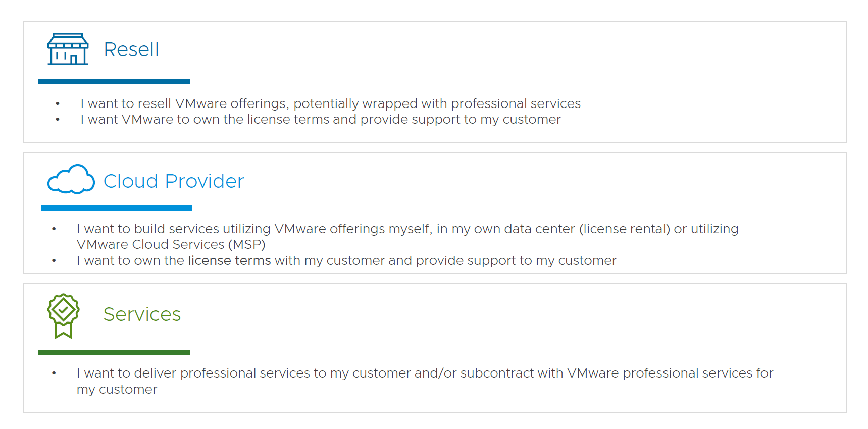Click the own license terms with customer text

346,261
